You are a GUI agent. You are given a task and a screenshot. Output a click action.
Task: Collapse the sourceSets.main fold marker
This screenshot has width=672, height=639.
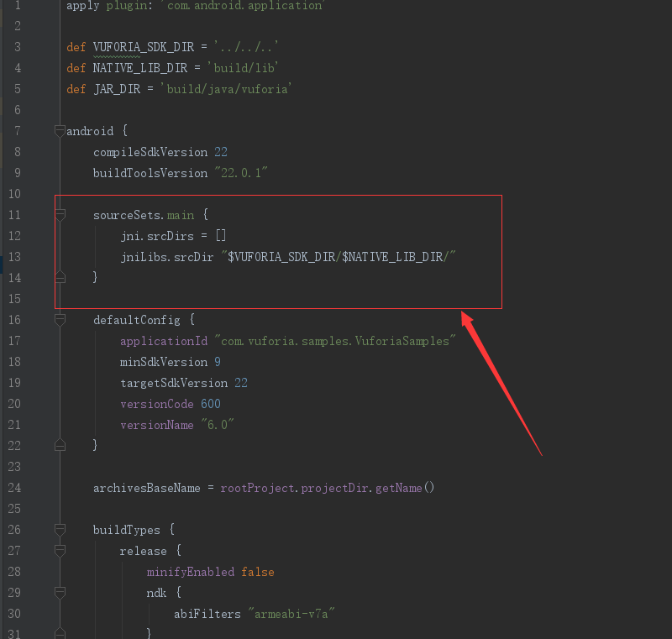[60, 215]
